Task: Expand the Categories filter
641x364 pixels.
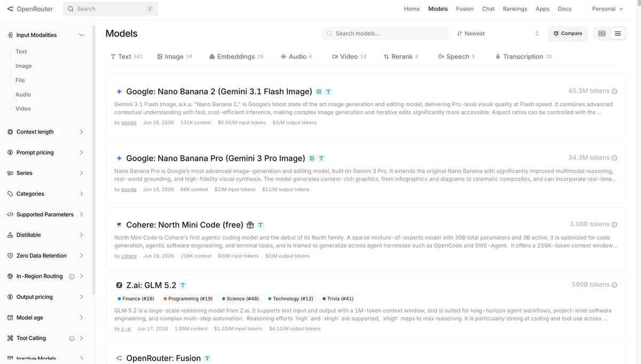Action: coord(81,194)
